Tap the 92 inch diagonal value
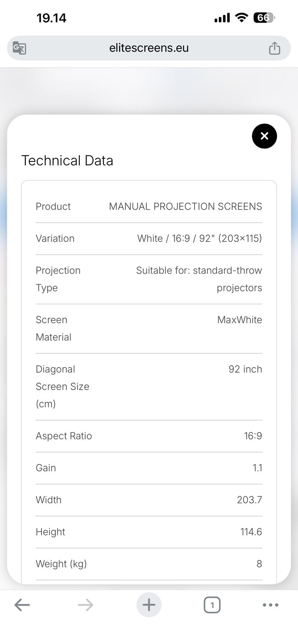Image resolution: width=298 pixels, height=644 pixels. pos(245,369)
